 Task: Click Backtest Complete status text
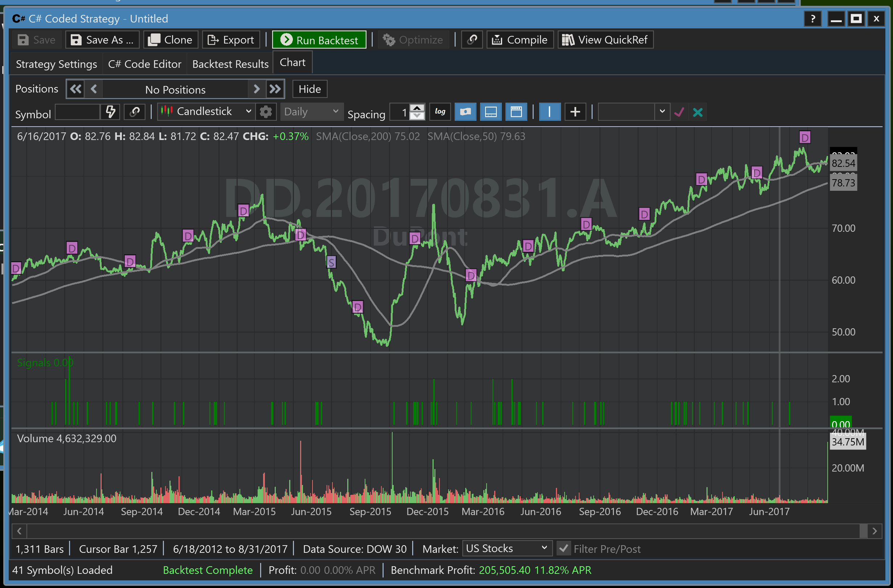click(x=208, y=570)
